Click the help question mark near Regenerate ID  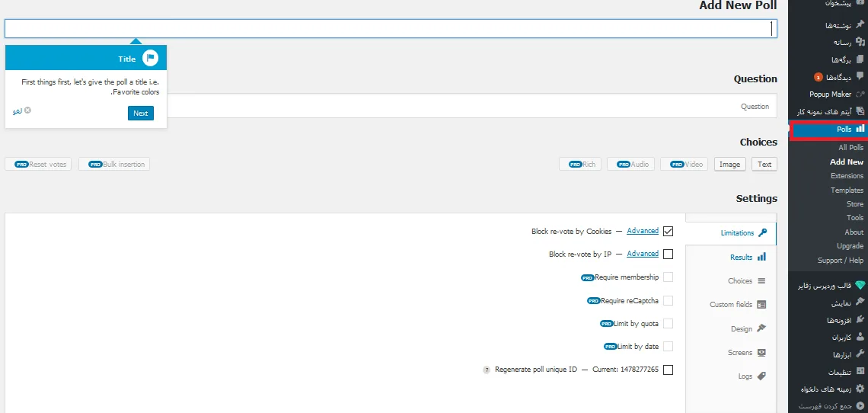tap(487, 370)
